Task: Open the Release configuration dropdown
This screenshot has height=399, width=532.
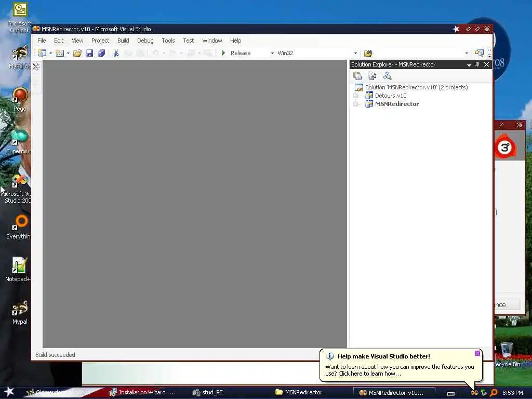Action: (272, 54)
